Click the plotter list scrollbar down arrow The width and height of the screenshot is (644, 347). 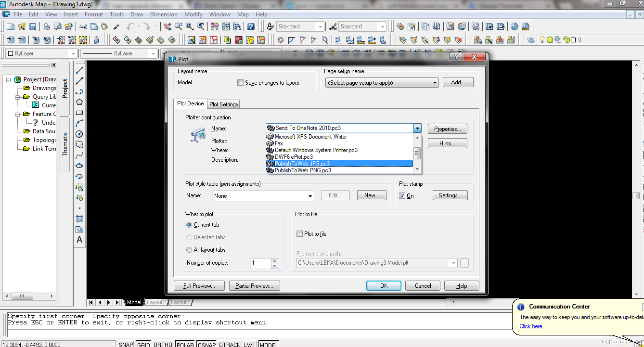(417, 170)
